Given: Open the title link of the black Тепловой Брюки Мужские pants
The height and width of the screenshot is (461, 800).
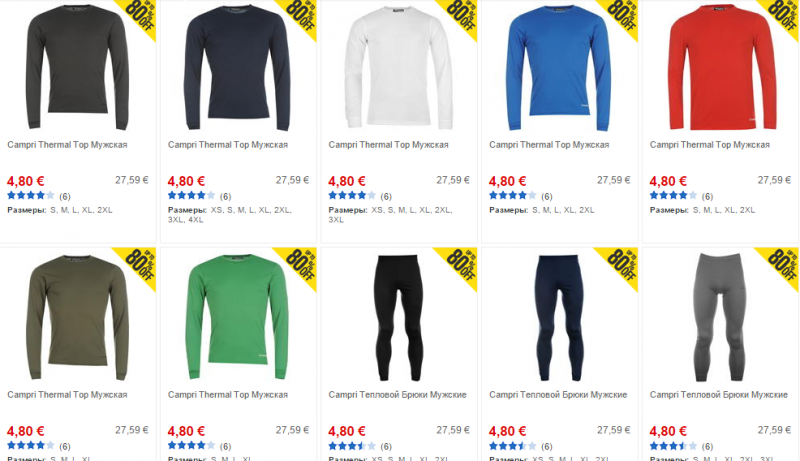Looking at the screenshot, I should [x=397, y=395].
